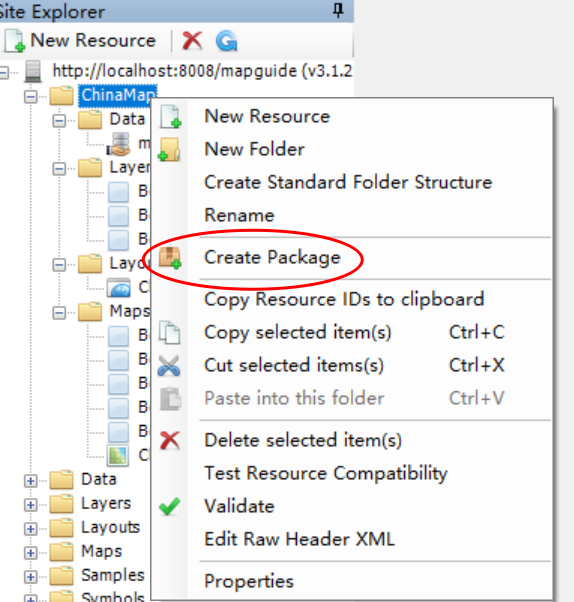Image resolution: width=574 pixels, height=602 pixels.
Task: Choose Create Standard Folder Structure
Action: pyautogui.click(x=348, y=182)
